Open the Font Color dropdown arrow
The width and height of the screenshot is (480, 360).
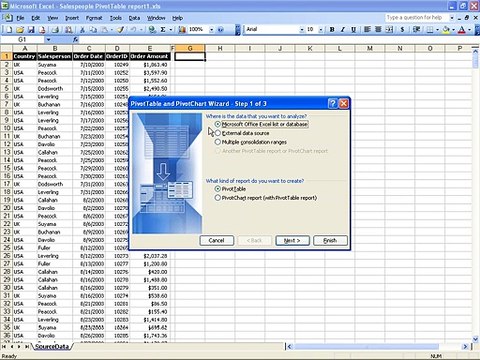coord(469,30)
